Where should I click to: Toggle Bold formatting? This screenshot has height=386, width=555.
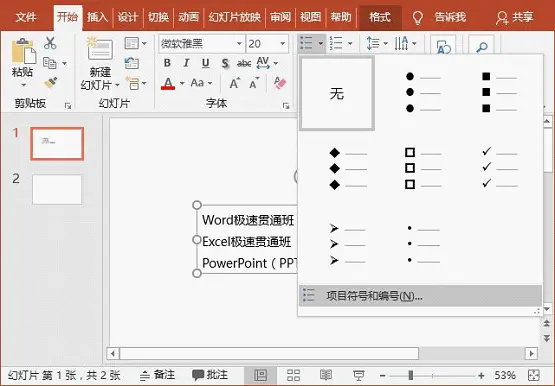pyautogui.click(x=167, y=63)
